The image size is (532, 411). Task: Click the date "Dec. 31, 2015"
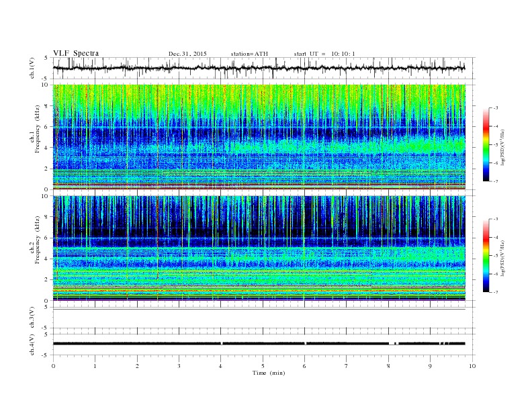pos(187,54)
